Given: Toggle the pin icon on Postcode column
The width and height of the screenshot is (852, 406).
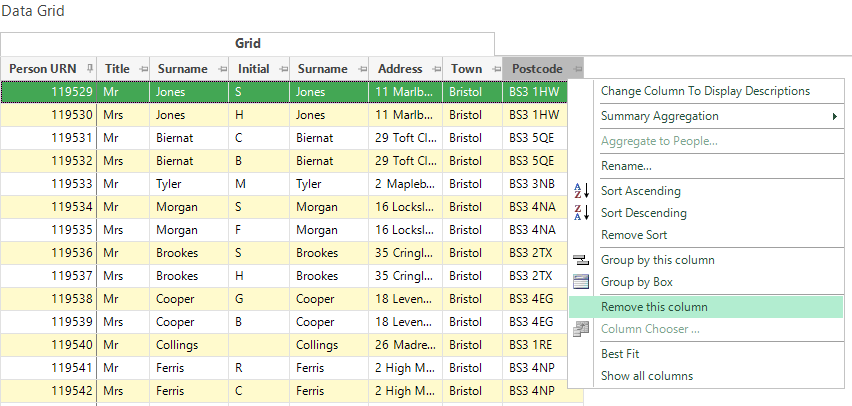Looking at the screenshot, I should [577, 69].
